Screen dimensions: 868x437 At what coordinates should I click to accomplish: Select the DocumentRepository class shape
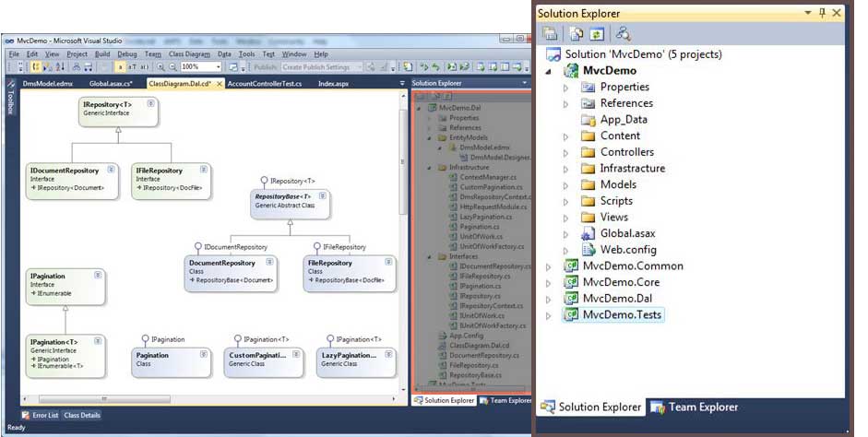point(230,273)
